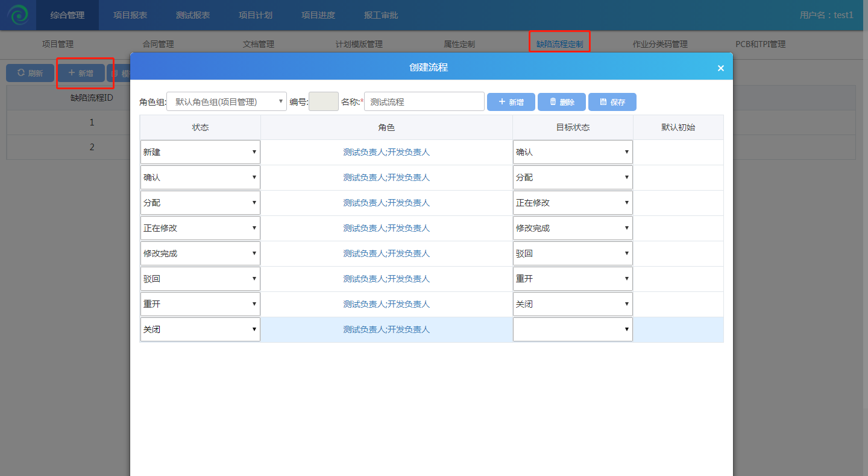Click the green swirl app logo

coord(18,15)
